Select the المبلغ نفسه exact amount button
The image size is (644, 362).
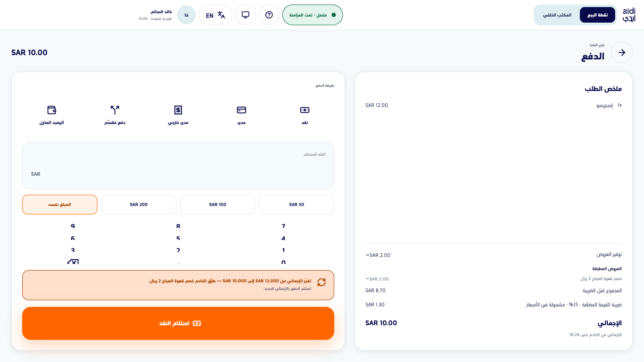(60, 205)
